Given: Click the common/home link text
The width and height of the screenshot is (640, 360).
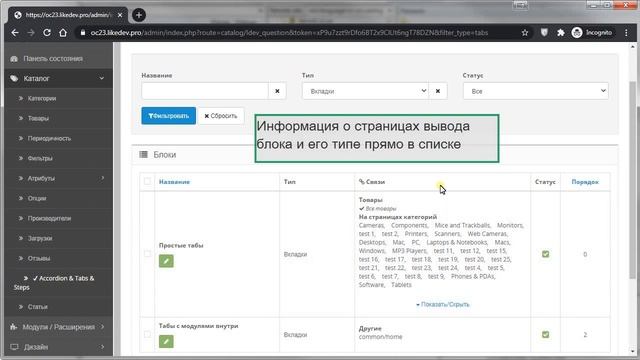Looking at the screenshot, I should pyautogui.click(x=380, y=337).
